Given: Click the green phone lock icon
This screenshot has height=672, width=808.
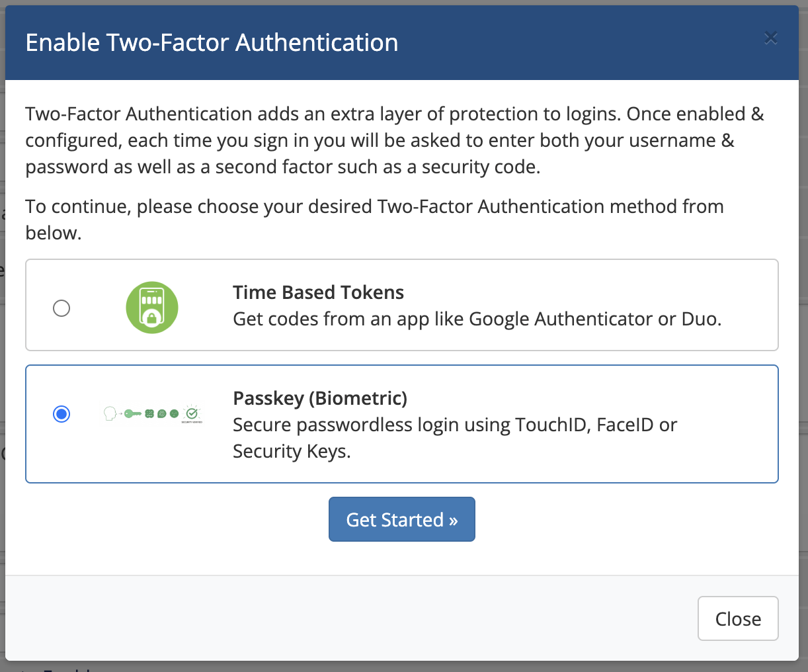Looking at the screenshot, I should [152, 308].
